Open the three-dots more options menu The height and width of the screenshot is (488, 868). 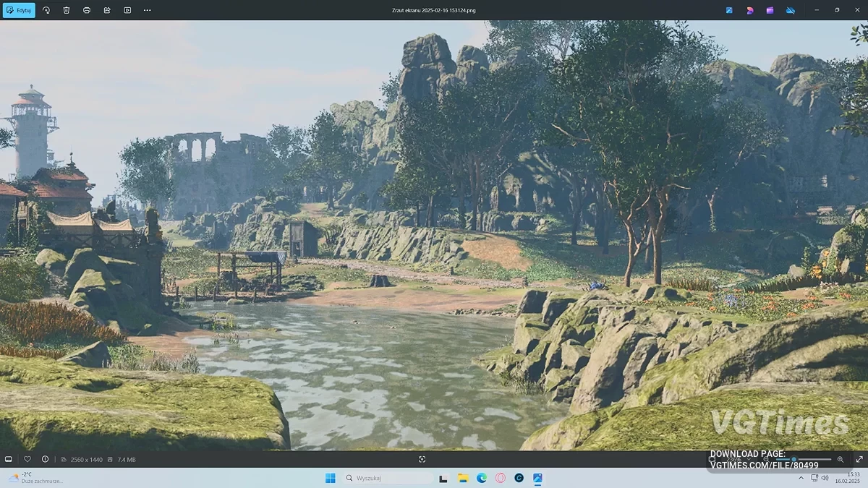(148, 10)
